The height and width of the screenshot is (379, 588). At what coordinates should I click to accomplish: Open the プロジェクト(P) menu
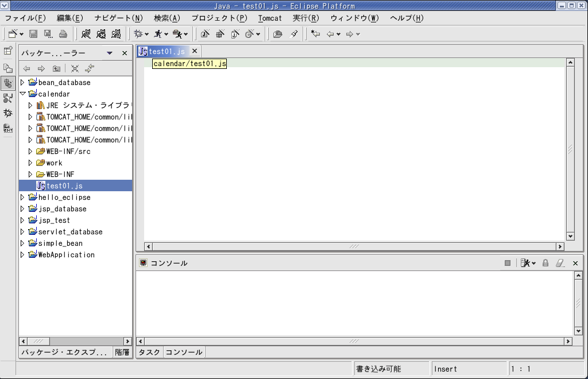point(219,18)
